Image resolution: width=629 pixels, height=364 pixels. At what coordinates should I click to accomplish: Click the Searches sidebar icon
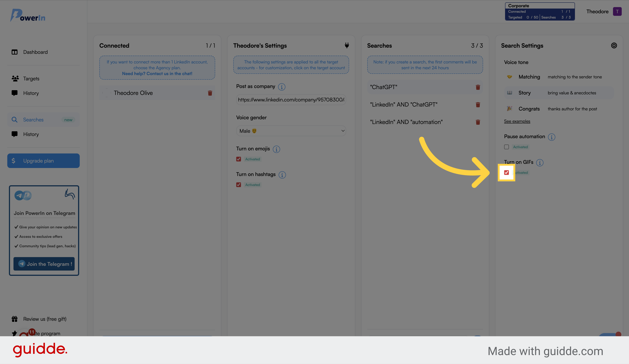click(15, 119)
